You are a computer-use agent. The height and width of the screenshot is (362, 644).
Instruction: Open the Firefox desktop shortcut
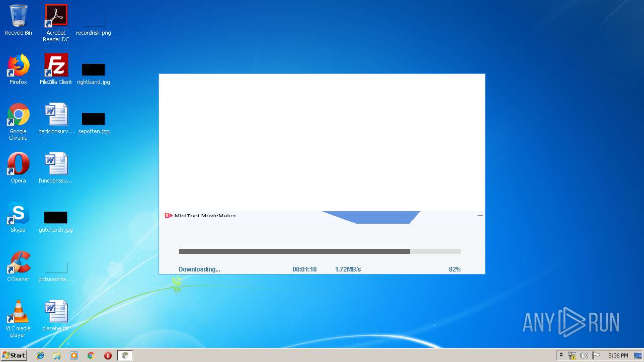(18, 69)
